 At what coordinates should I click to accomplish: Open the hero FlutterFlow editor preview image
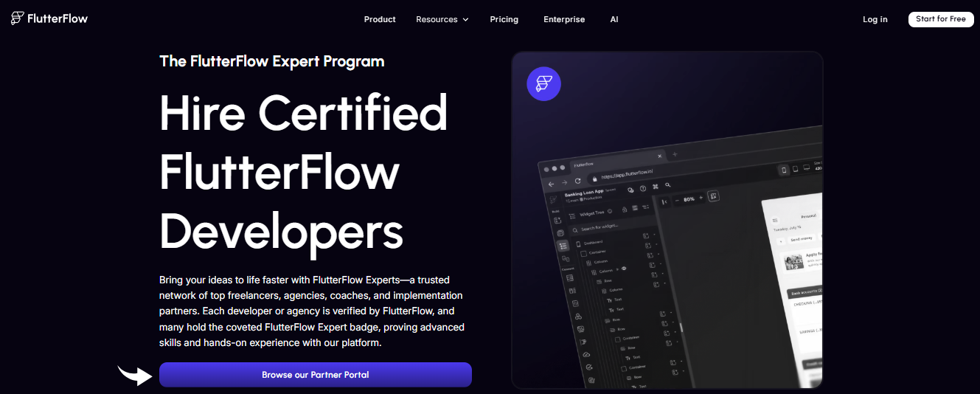(x=667, y=220)
